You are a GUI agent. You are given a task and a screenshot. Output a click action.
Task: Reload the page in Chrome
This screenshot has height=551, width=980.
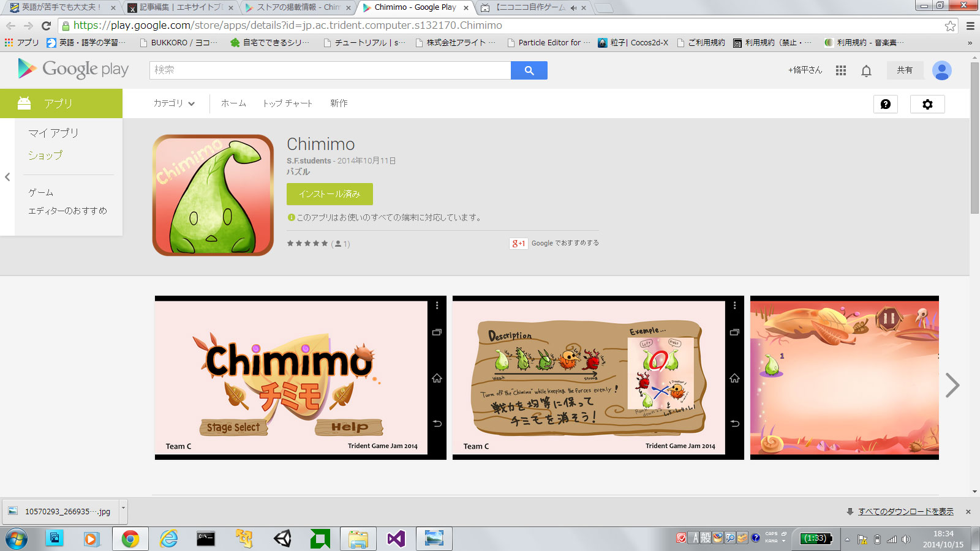point(46,26)
